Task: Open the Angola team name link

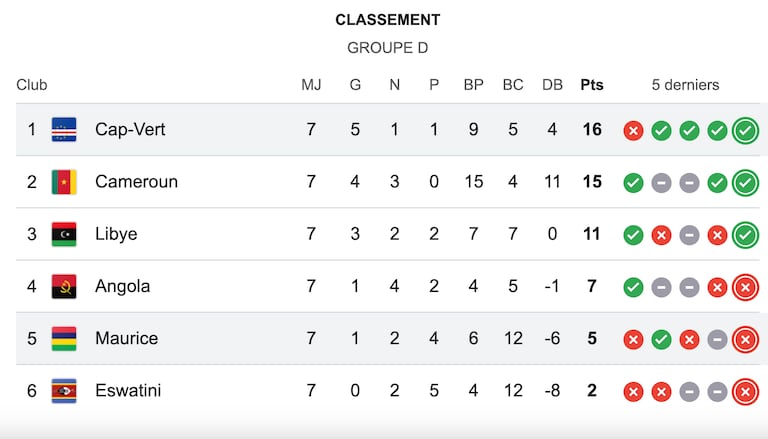Action: tap(122, 286)
